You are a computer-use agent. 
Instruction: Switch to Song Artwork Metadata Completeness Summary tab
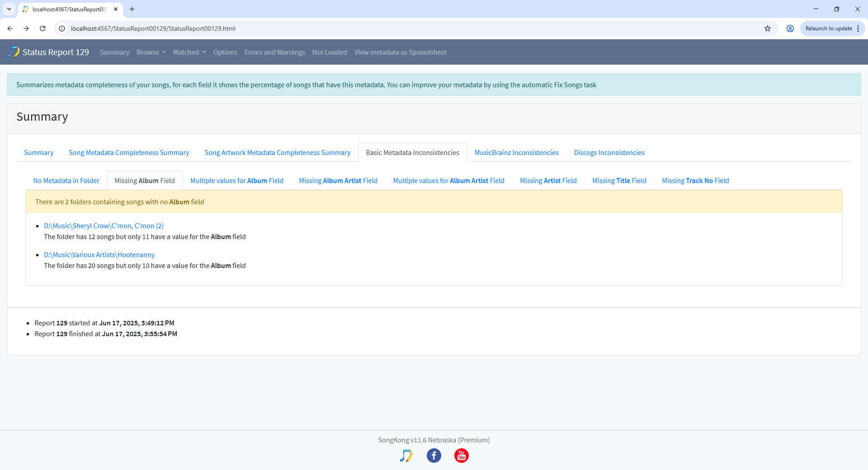pyautogui.click(x=278, y=153)
